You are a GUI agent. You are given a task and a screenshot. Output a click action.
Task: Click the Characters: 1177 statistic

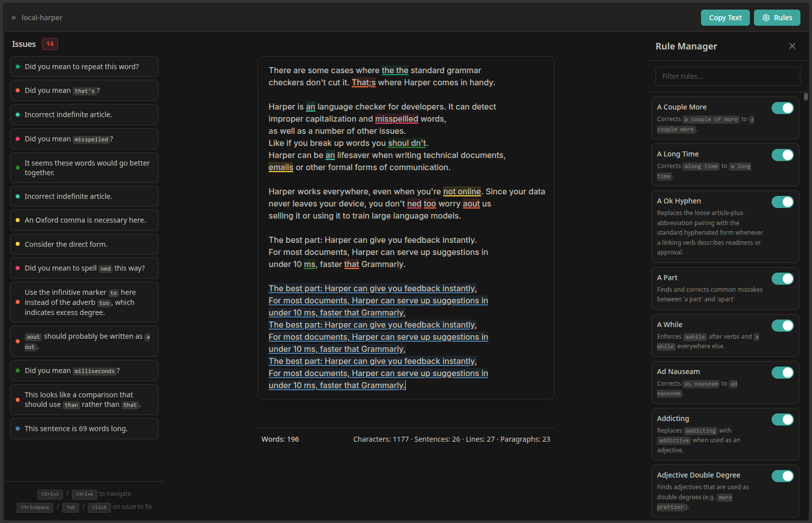381,439
